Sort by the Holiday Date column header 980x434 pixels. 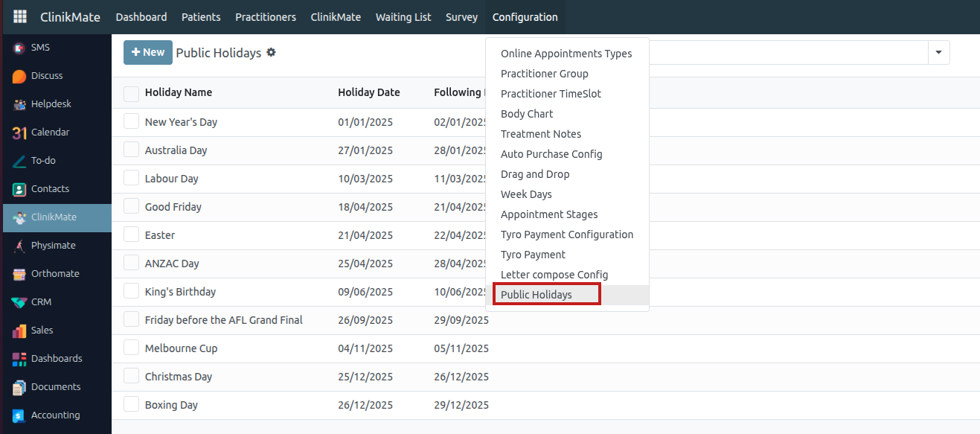(369, 92)
